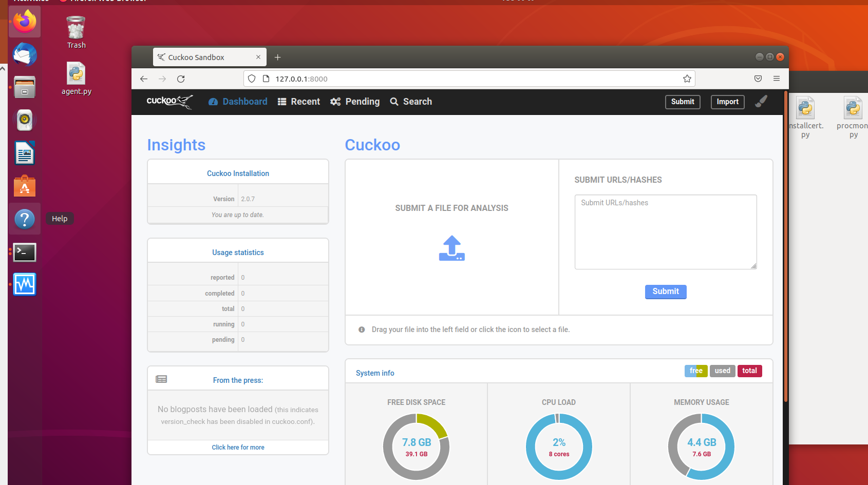The width and height of the screenshot is (868, 485).
Task: Launch the Terminal from the dock
Action: tap(24, 253)
